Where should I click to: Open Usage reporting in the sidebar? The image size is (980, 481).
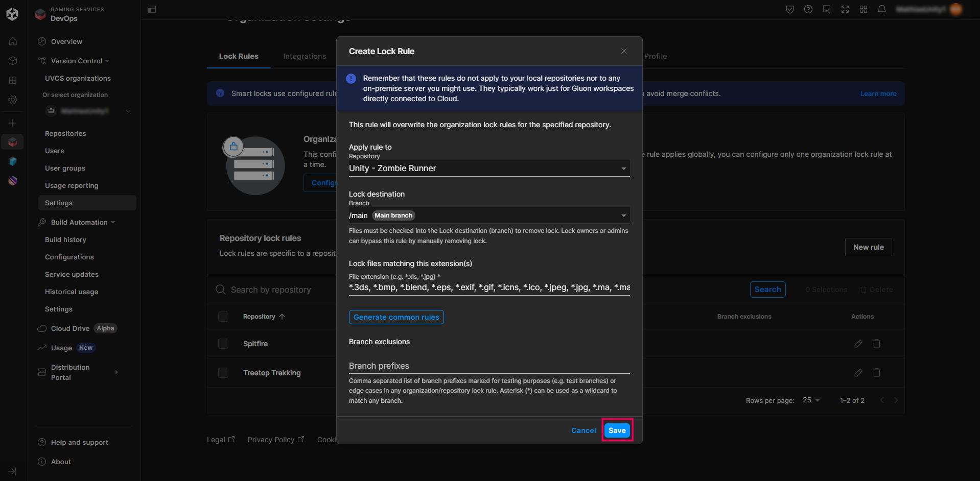72,185
